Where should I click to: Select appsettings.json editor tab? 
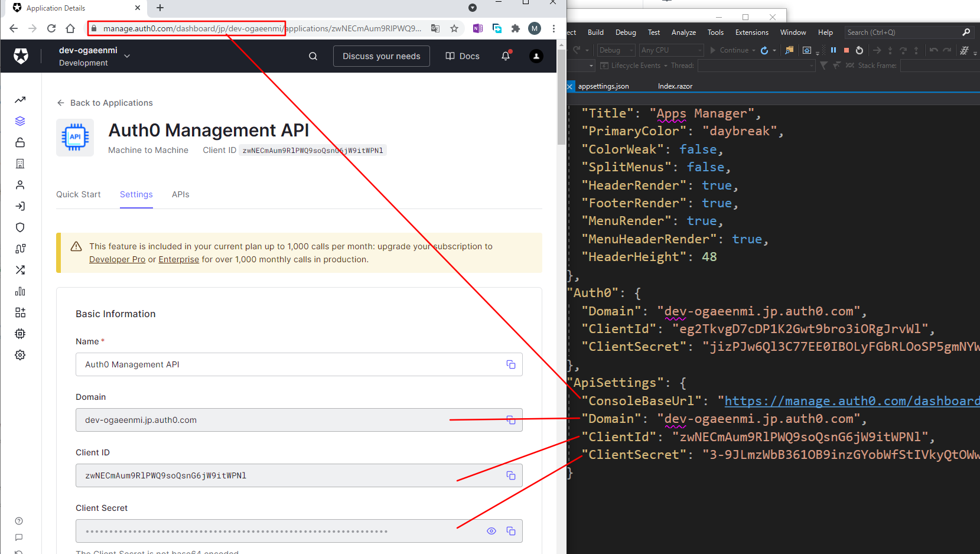(603, 86)
